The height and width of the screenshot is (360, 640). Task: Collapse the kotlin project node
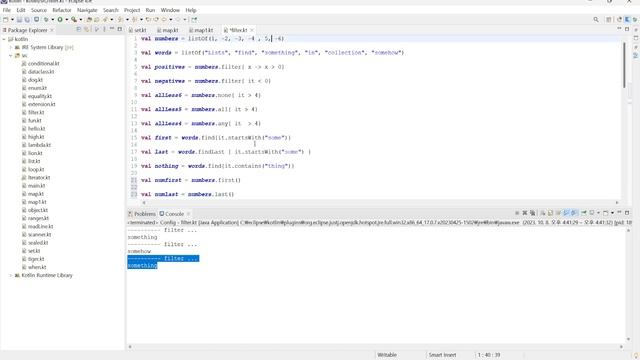point(4,39)
